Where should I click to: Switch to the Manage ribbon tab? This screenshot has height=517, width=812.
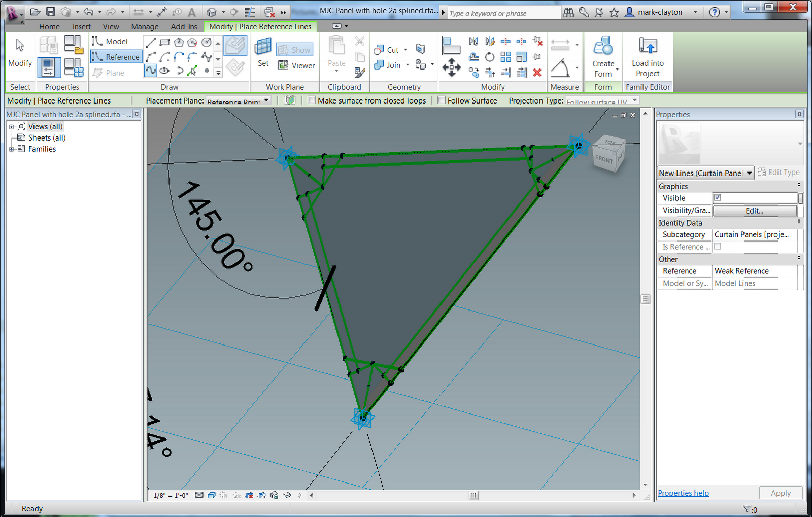pos(145,26)
